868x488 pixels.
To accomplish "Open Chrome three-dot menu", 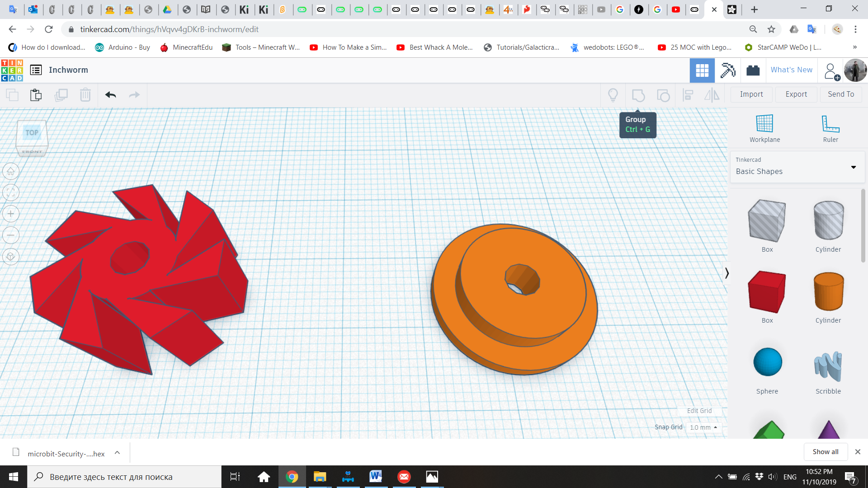I will click(x=855, y=29).
